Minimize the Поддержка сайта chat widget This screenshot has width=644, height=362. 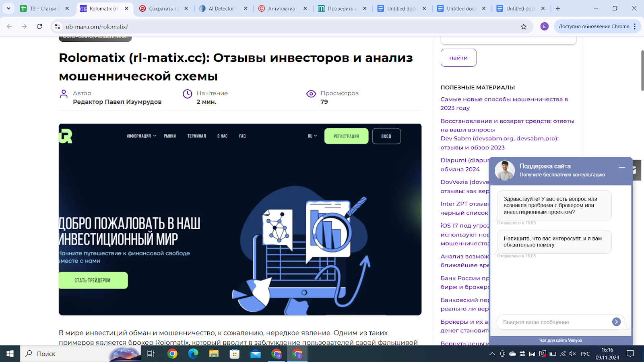pyautogui.click(x=621, y=167)
